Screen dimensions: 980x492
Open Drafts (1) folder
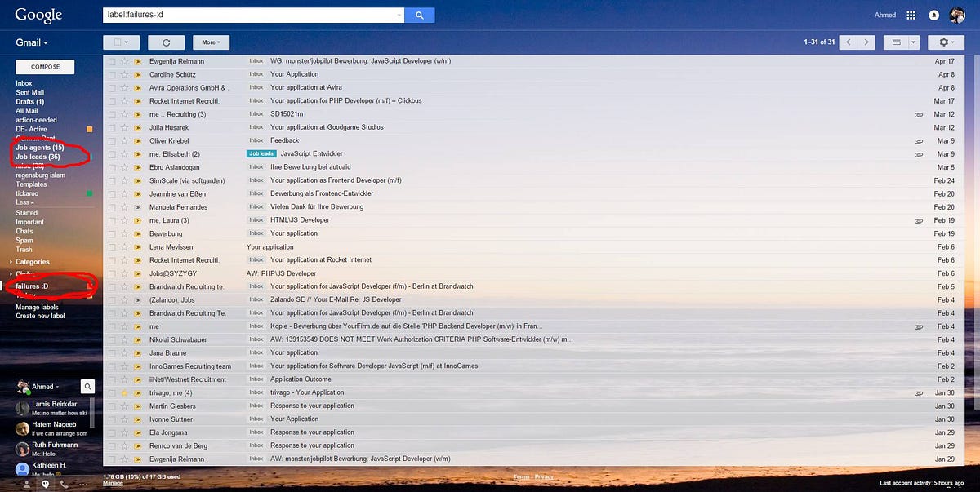(x=29, y=102)
